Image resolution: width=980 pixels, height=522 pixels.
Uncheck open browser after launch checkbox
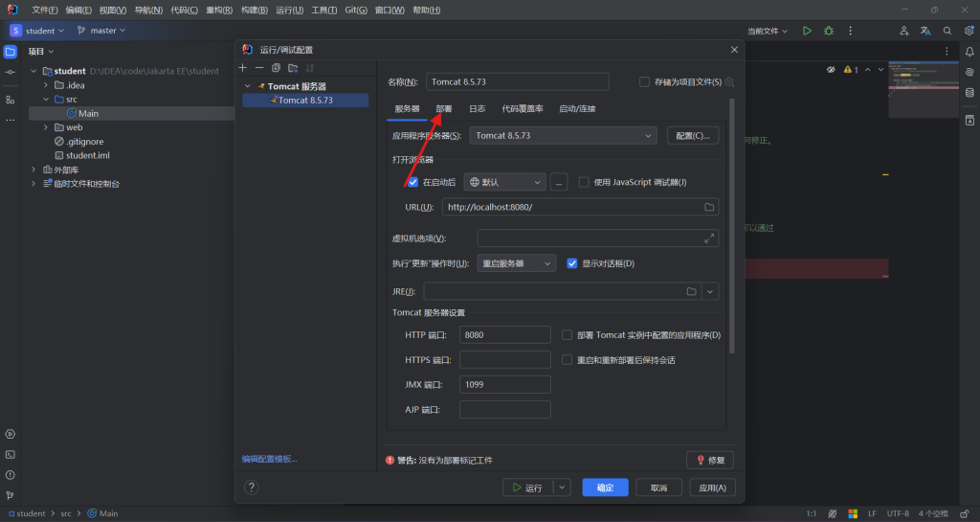412,182
